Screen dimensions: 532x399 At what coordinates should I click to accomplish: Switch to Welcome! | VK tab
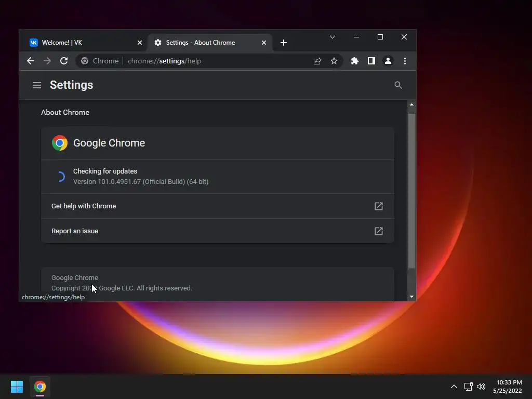point(83,43)
